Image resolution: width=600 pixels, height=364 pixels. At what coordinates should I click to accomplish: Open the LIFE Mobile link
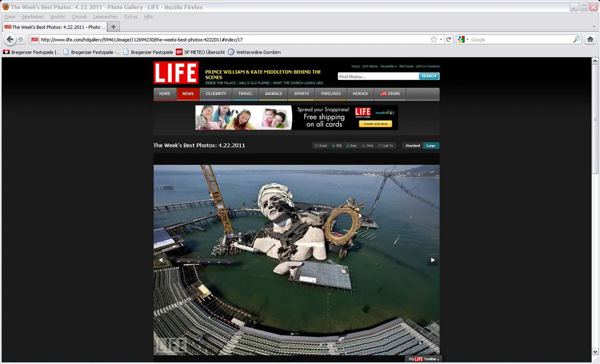coord(370,66)
